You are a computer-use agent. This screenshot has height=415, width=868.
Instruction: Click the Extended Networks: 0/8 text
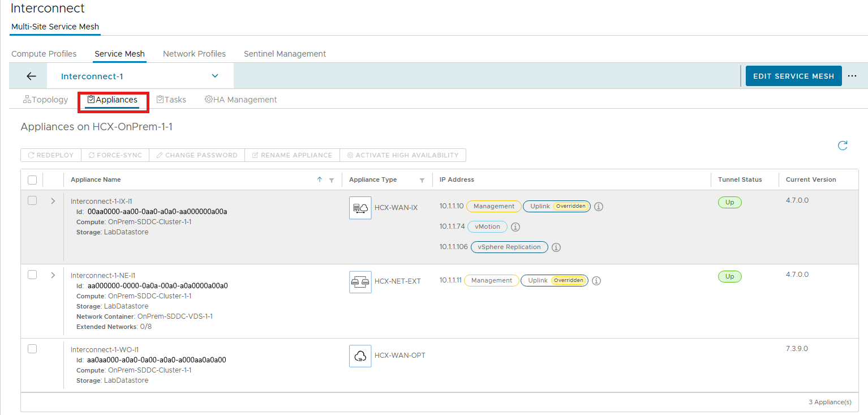(x=114, y=327)
